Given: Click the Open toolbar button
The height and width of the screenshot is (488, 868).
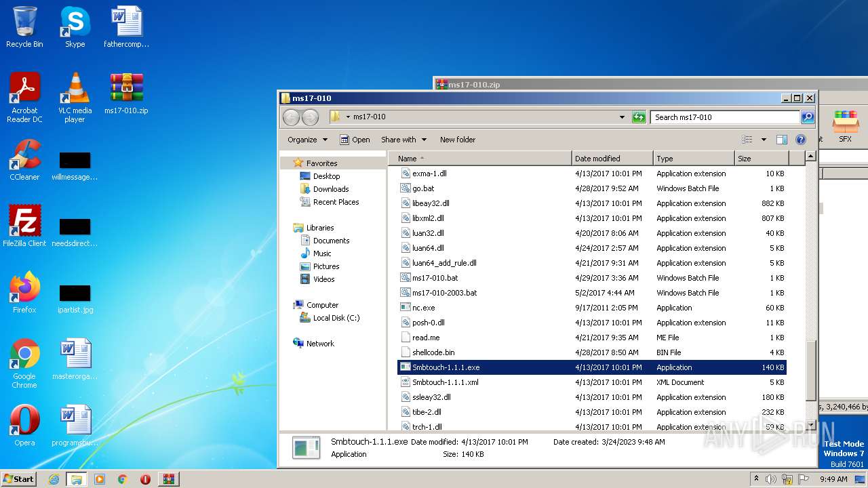Looking at the screenshot, I should pos(355,140).
